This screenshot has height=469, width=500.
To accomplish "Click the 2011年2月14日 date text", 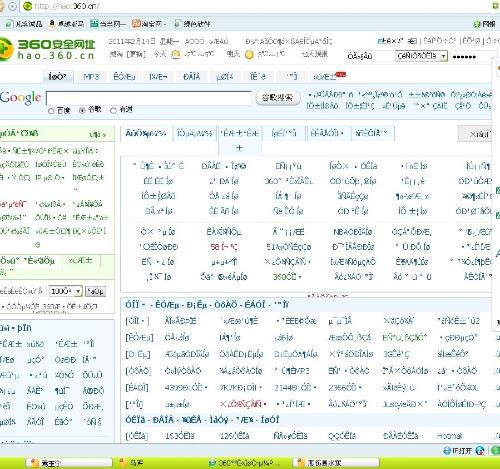I will 132,41.
